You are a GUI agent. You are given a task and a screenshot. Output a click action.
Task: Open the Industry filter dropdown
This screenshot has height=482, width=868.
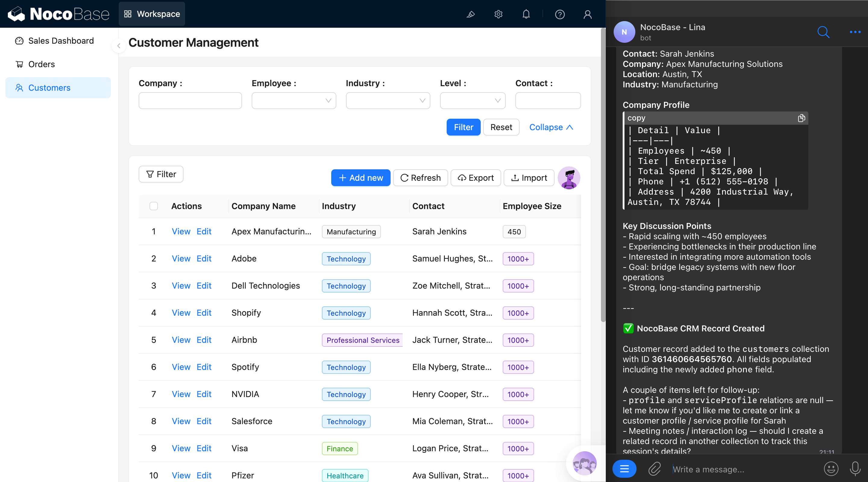[388, 100]
